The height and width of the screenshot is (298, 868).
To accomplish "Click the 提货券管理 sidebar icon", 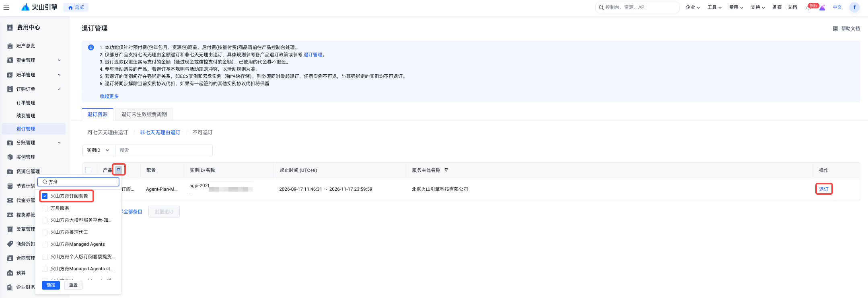I will [x=10, y=215].
